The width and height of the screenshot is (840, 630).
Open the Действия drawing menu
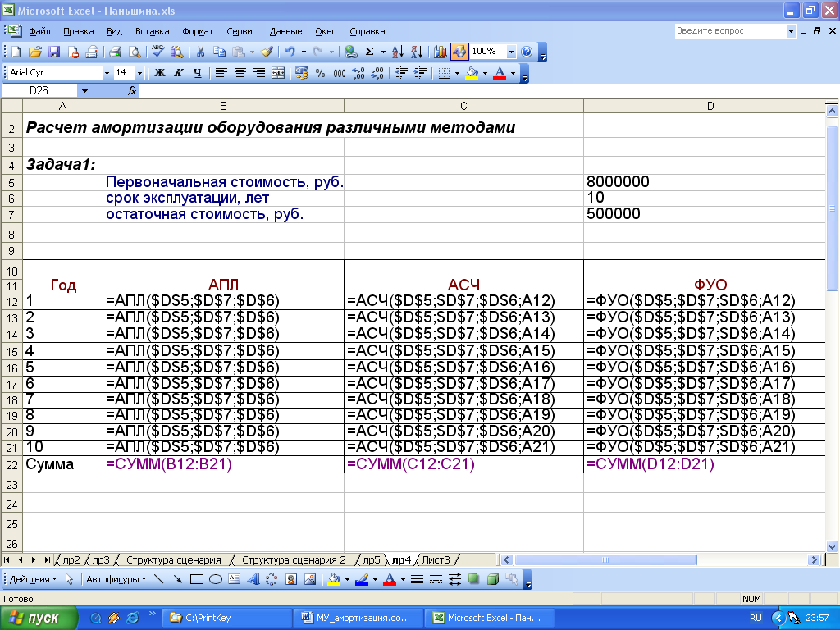point(33,579)
